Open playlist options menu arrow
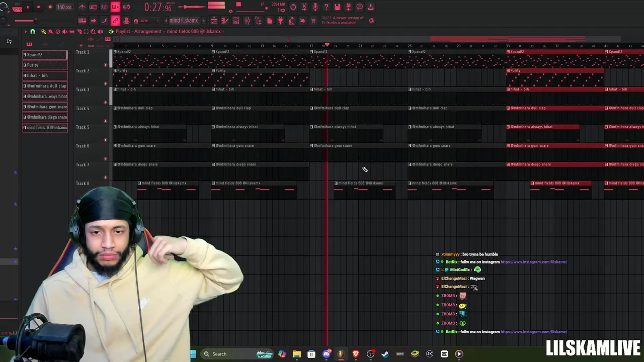The image size is (644, 362). [26, 32]
